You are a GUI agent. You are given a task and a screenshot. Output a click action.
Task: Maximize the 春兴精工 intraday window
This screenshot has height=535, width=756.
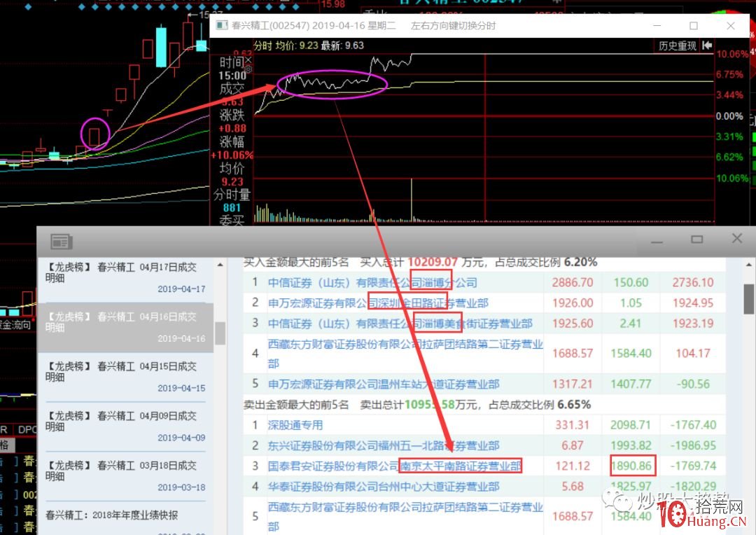coord(693,26)
